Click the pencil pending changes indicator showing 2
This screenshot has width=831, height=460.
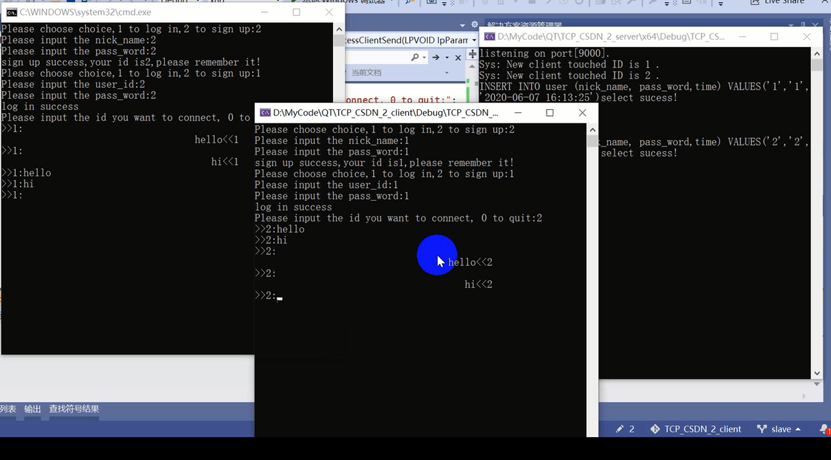625,429
